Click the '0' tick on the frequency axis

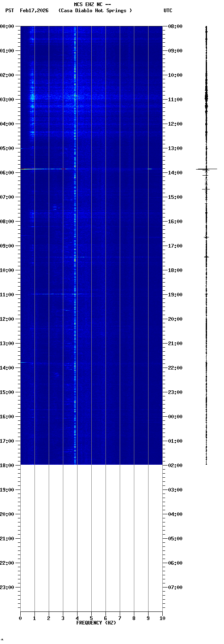tap(20, 618)
